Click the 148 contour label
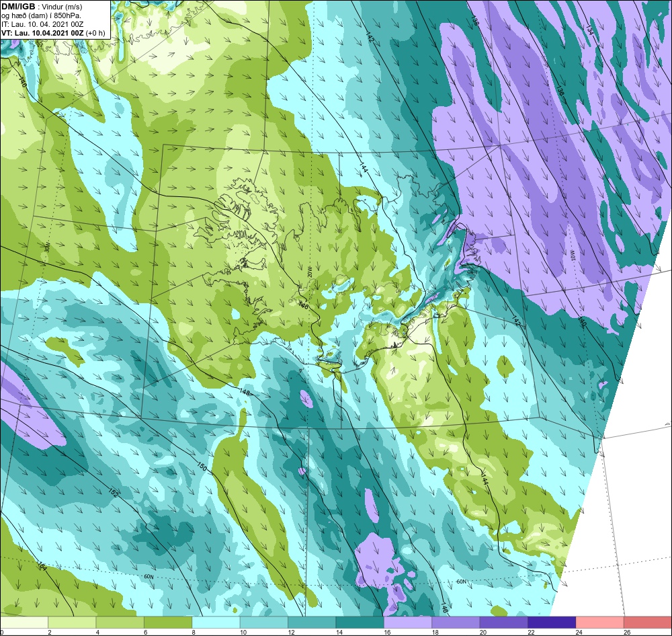 pos(245,391)
